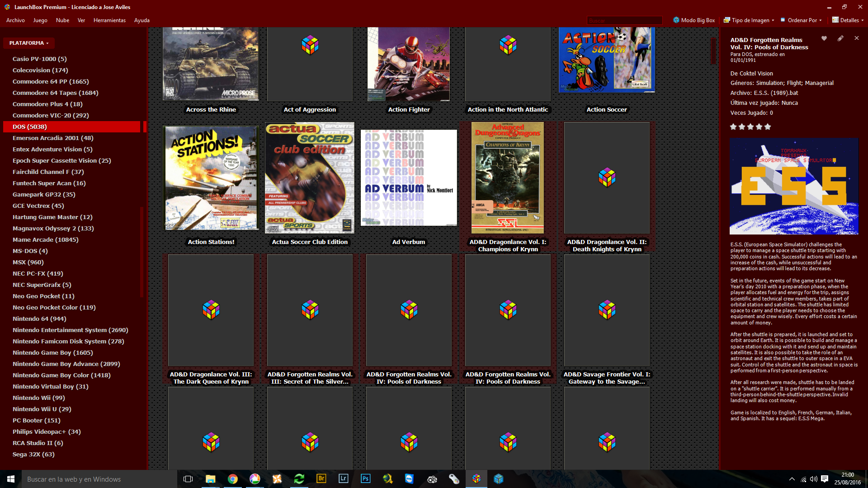This screenshot has width=868, height=488.
Task: Edit game details with the pencil icon
Action: pyautogui.click(x=840, y=38)
